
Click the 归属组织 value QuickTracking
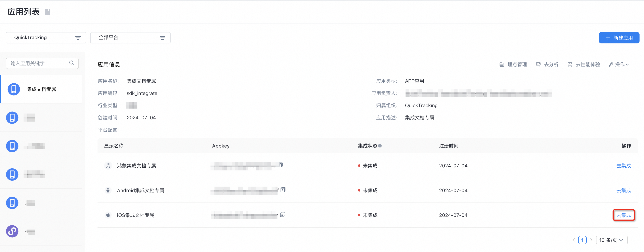coord(421,105)
